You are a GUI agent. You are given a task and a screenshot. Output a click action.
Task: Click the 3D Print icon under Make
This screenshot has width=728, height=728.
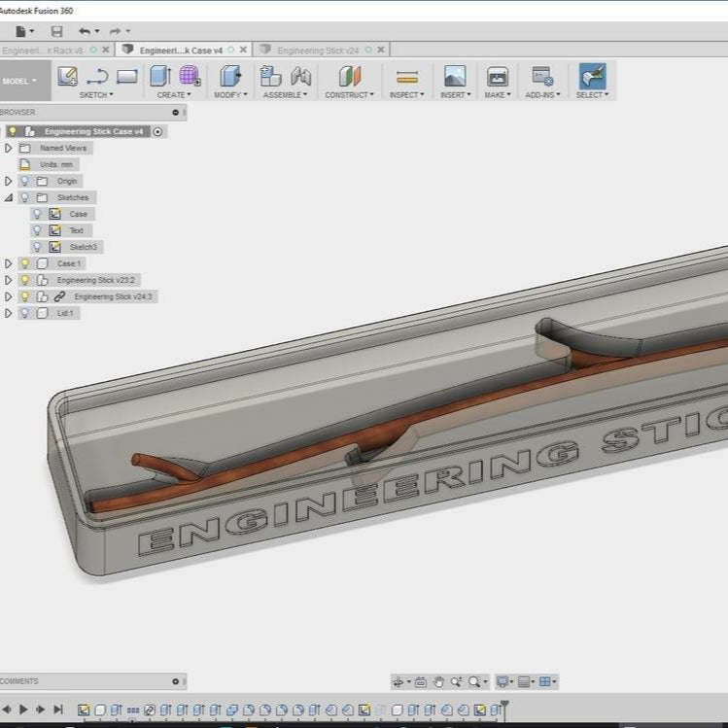coord(497,77)
